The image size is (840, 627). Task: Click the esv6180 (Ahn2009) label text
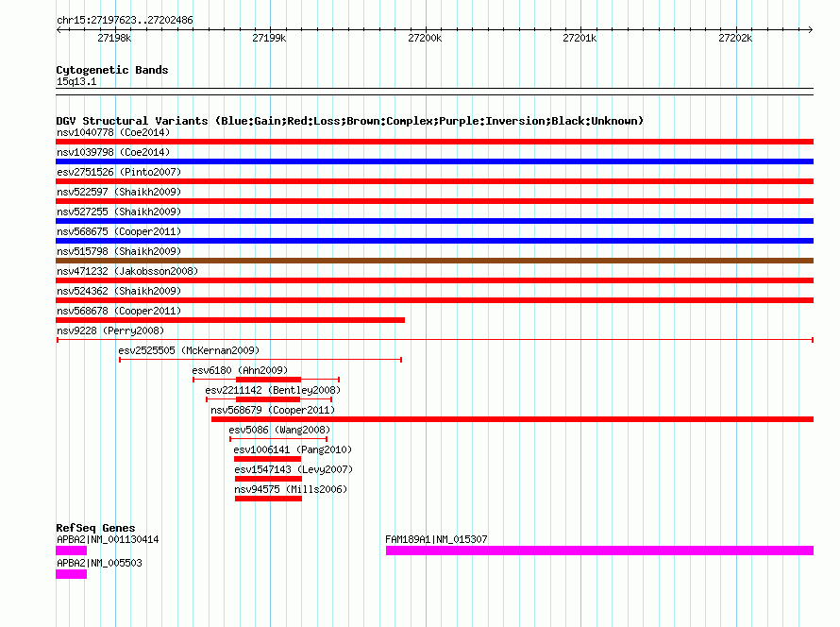pyautogui.click(x=240, y=370)
